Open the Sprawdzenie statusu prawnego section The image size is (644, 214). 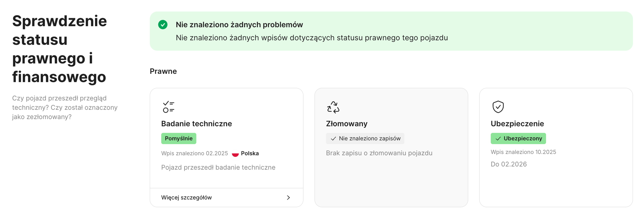coord(60,49)
